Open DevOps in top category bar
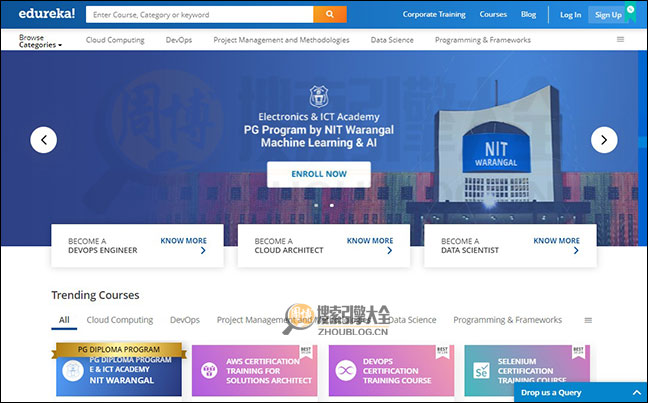This screenshot has height=403, width=648. click(x=179, y=40)
